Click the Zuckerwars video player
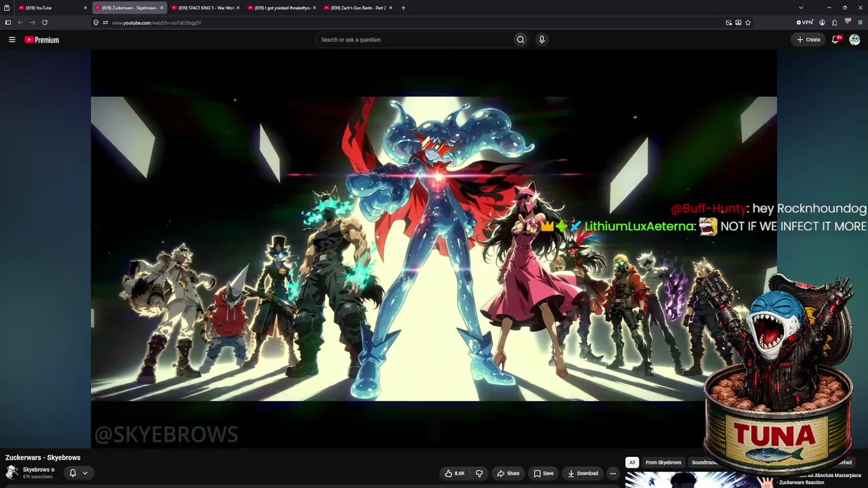Screen dimensions: 868x488 coord(434,249)
